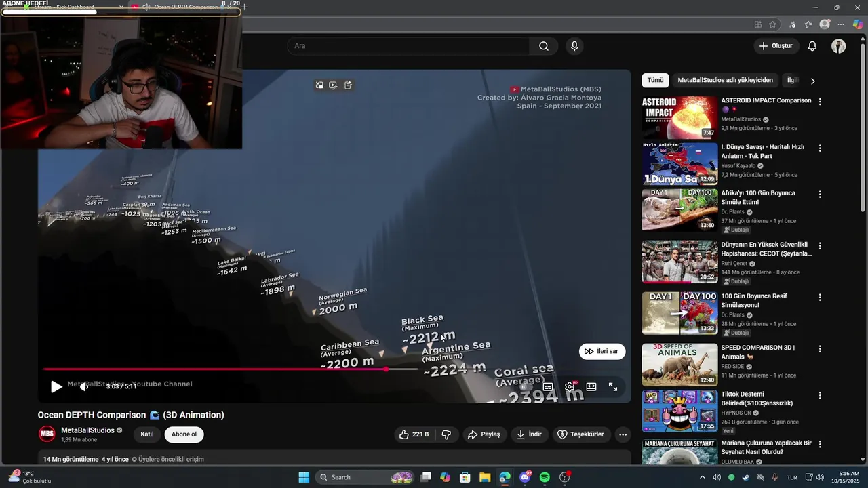
Task: Open Discord from the taskbar
Action: click(x=525, y=477)
